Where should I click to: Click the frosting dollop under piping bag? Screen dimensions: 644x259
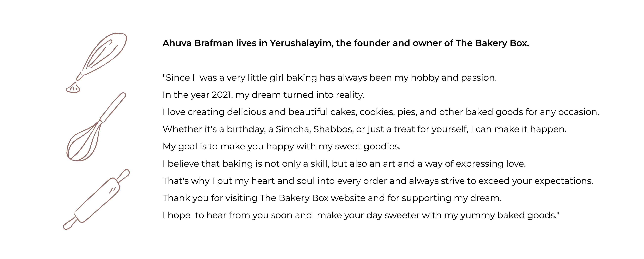tap(73, 88)
